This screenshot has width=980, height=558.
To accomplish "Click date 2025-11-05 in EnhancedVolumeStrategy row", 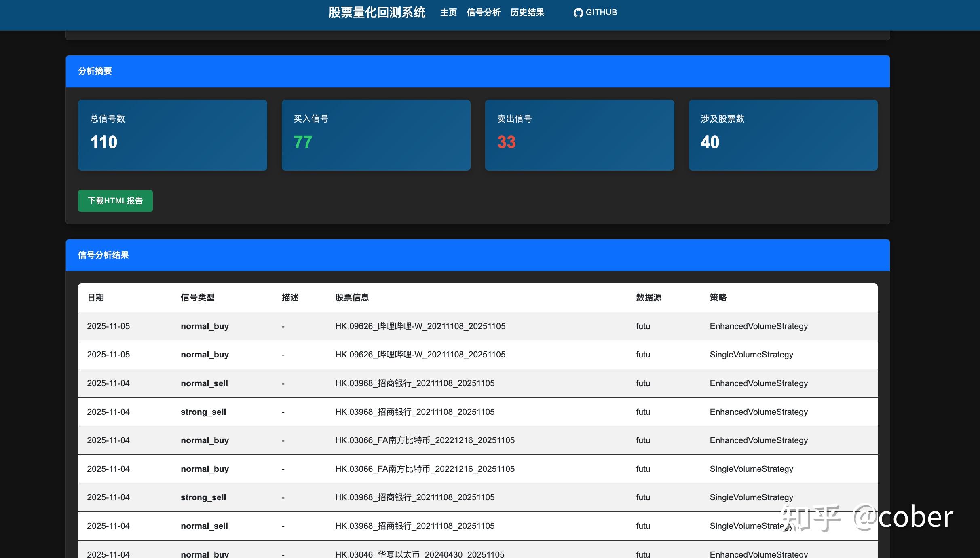I will [108, 326].
